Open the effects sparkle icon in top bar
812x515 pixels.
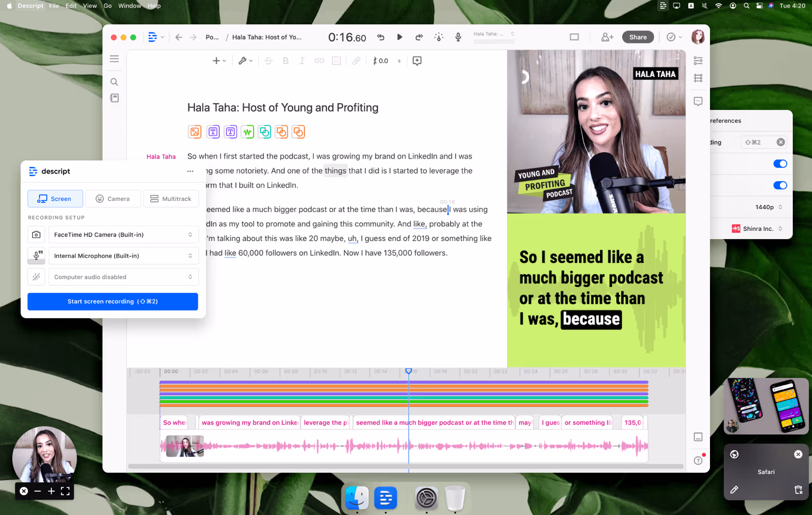438,37
